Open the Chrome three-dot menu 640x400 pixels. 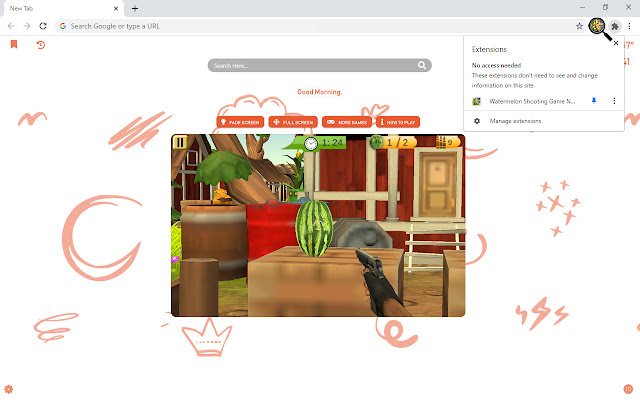pyautogui.click(x=629, y=26)
